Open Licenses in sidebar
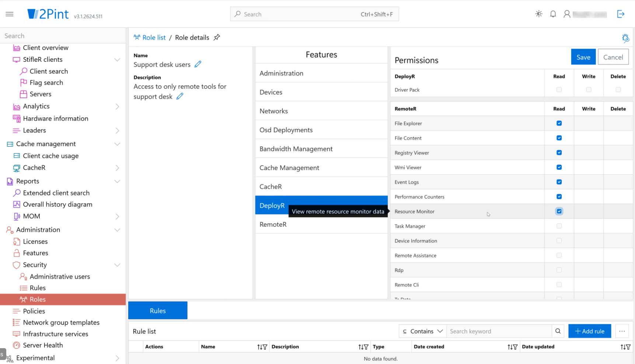 [35, 241]
